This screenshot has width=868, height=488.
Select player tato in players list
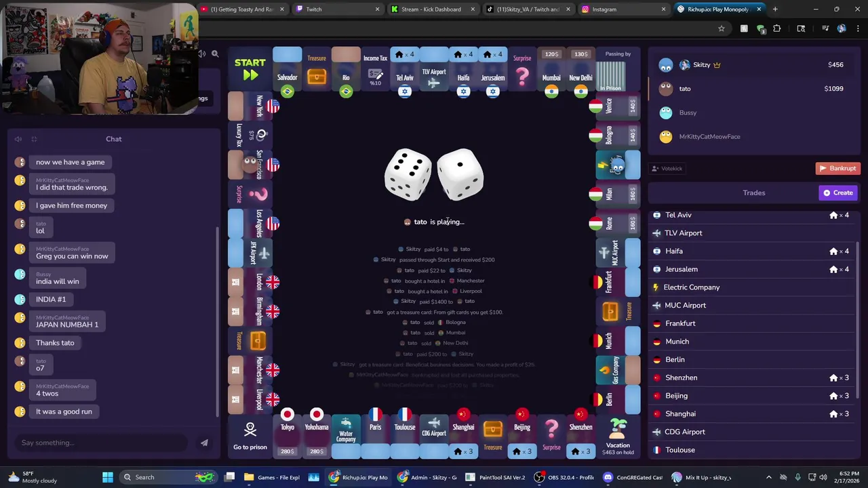754,89
